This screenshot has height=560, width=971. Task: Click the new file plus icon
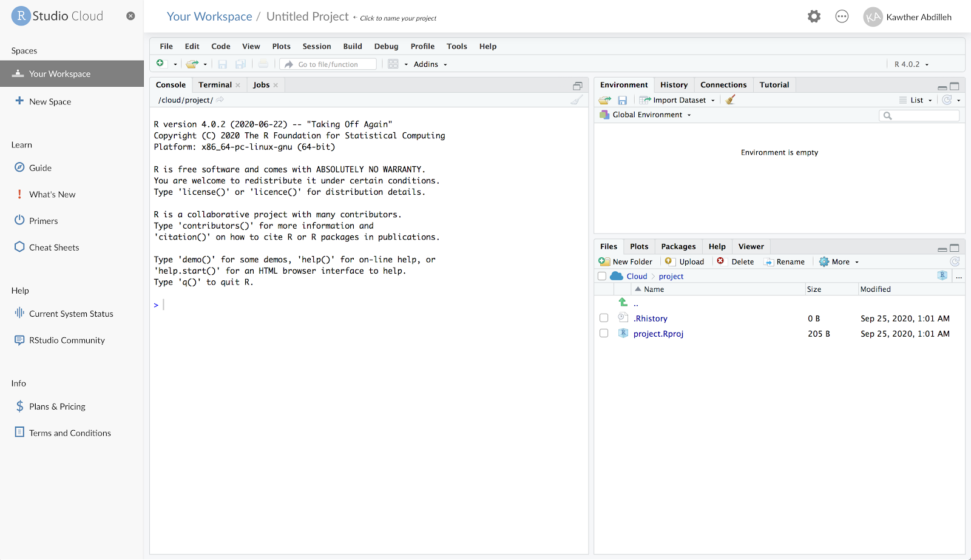point(160,64)
